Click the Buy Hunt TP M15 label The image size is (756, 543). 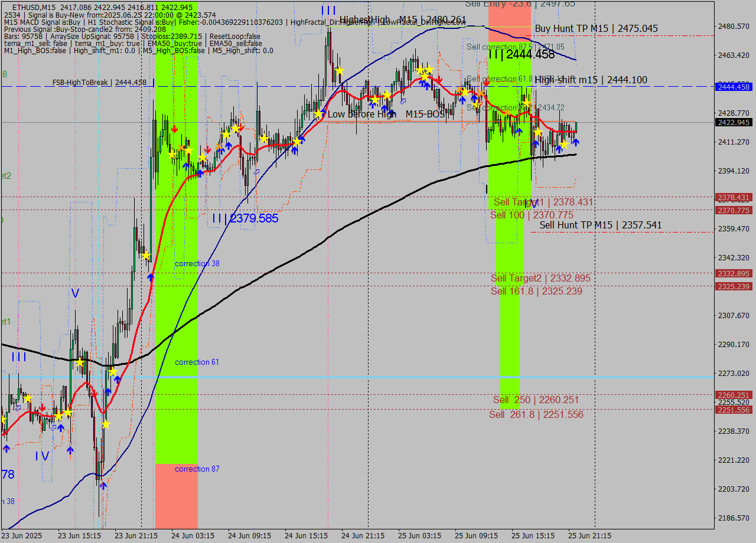point(596,28)
